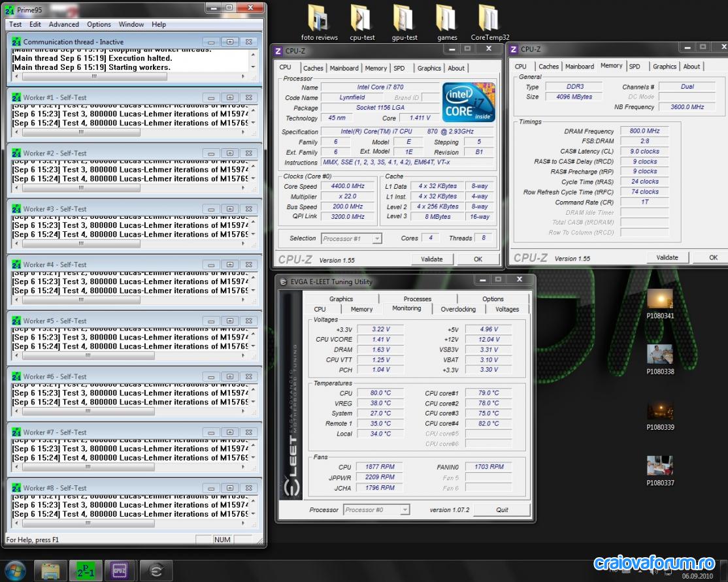Switch to the E-LEET Voltages tab

pos(507,309)
